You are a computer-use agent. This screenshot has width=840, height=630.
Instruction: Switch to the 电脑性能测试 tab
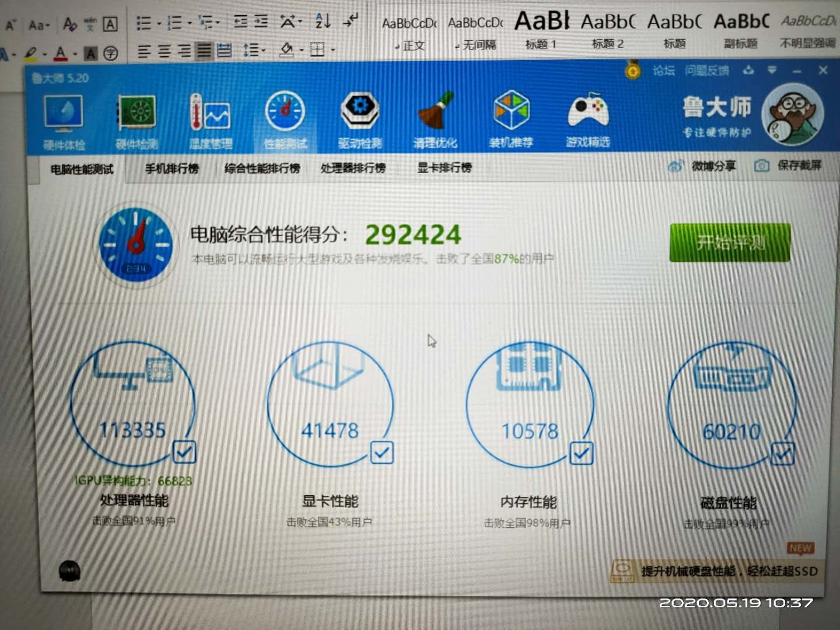coord(82,170)
